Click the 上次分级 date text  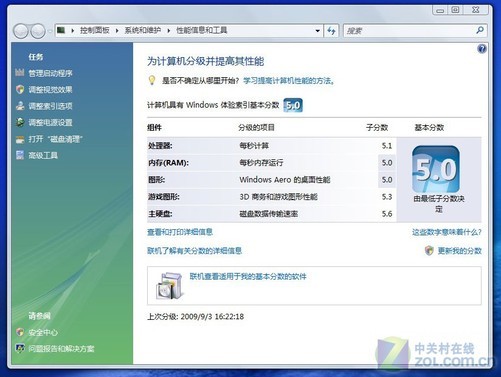coord(196,316)
